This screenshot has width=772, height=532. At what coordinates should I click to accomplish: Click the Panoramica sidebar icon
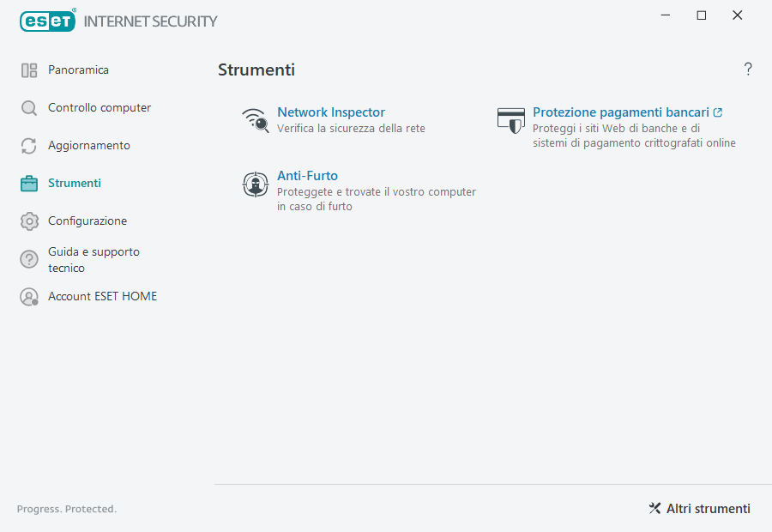click(x=29, y=70)
